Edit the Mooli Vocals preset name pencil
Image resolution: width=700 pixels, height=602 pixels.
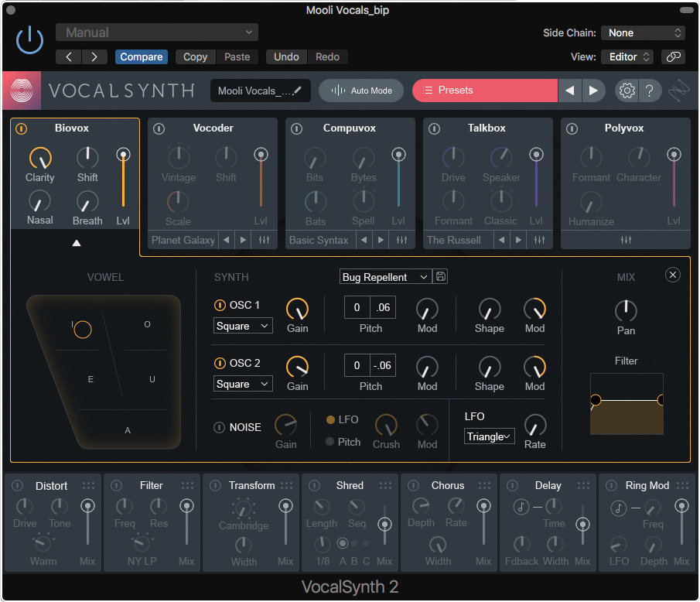pos(297,91)
